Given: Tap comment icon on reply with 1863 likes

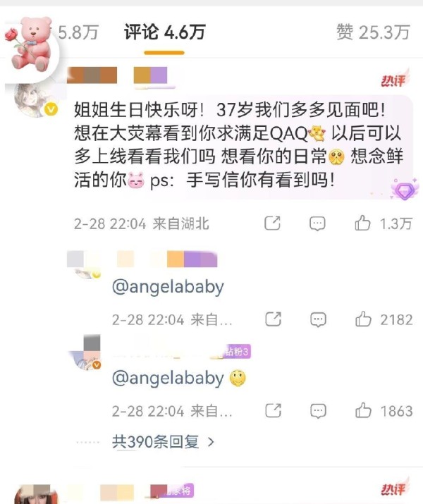Looking at the screenshot, I should coord(318,411).
